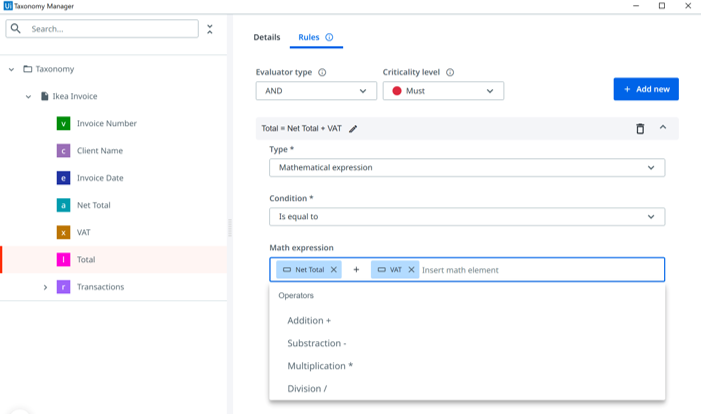Open the Condition Is equal to dropdown

point(467,217)
